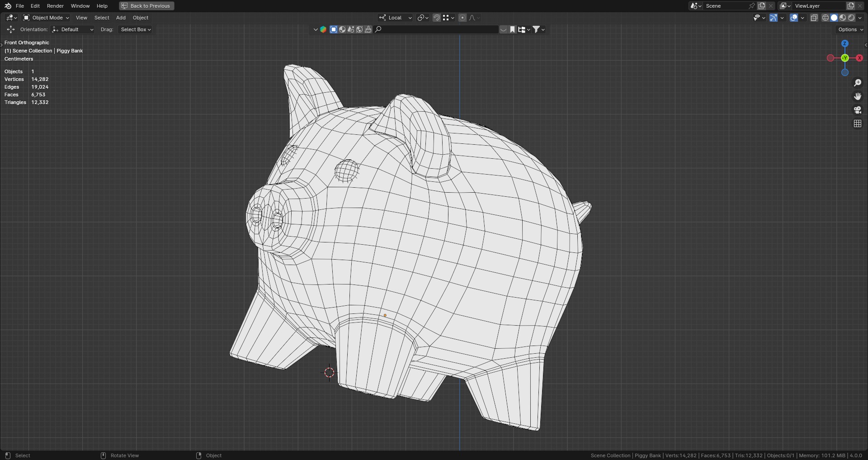Click the -Y axis on navigation gizmo
The width and height of the screenshot is (868, 460).
point(845,58)
